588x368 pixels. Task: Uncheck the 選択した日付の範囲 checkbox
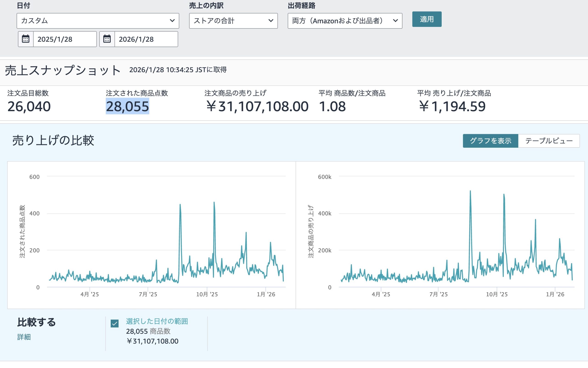click(114, 323)
